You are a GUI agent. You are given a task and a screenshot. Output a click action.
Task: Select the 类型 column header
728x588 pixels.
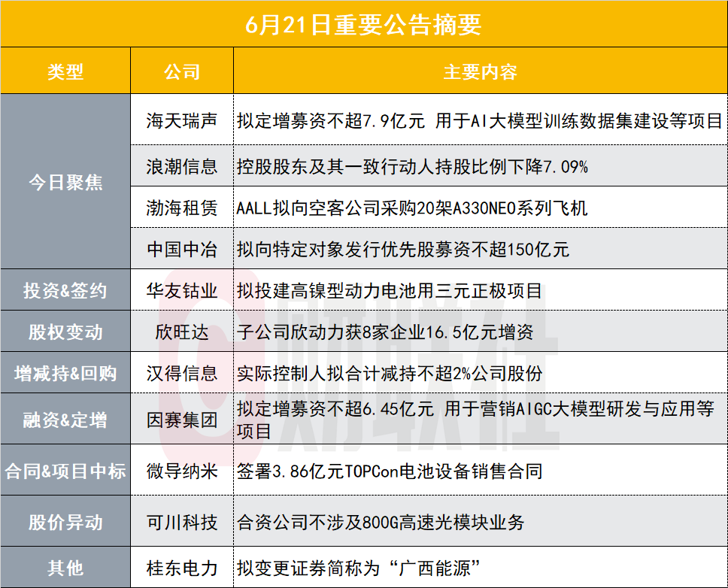(x=65, y=71)
